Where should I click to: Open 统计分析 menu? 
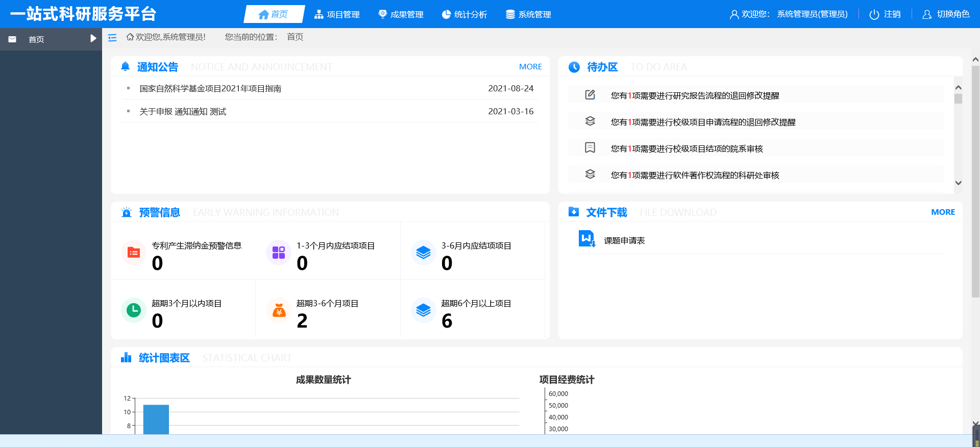pyautogui.click(x=464, y=14)
